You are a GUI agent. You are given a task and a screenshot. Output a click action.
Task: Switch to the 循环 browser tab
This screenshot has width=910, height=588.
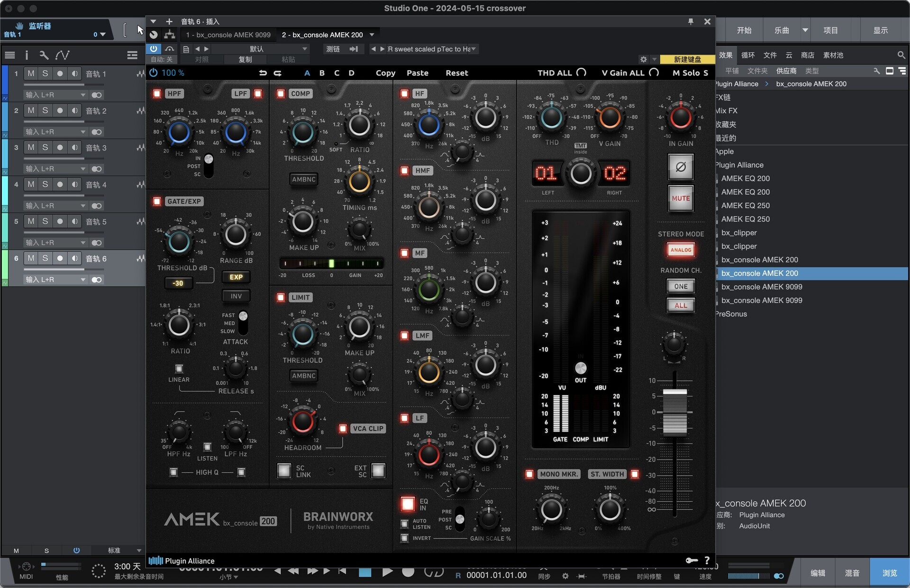(x=747, y=55)
